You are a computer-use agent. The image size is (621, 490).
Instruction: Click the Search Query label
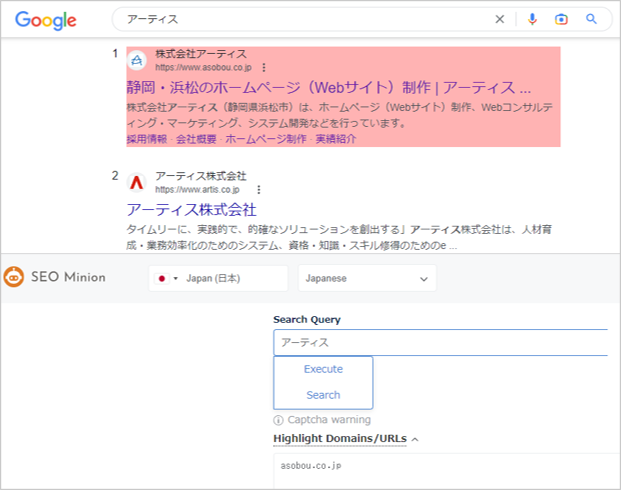coord(307,320)
